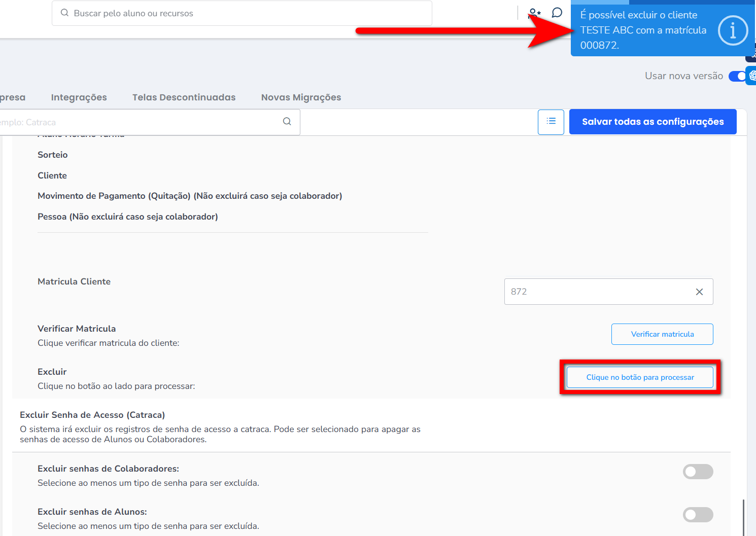The height and width of the screenshot is (536, 756).
Task: Enable Excluir senhas de Colaboradores switch
Action: pos(698,472)
